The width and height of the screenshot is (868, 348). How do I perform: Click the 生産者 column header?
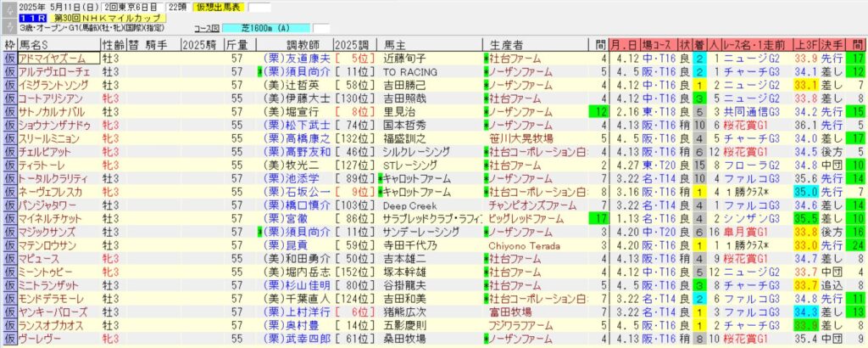point(536,46)
